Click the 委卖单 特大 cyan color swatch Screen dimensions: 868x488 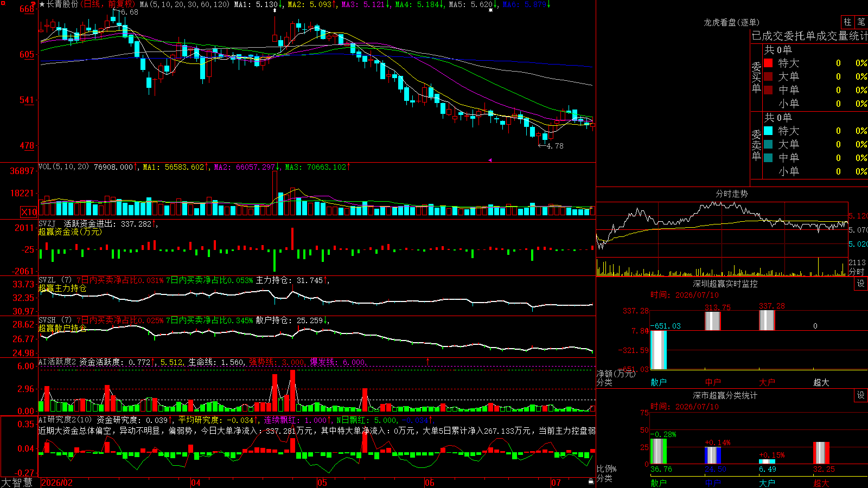click(768, 131)
